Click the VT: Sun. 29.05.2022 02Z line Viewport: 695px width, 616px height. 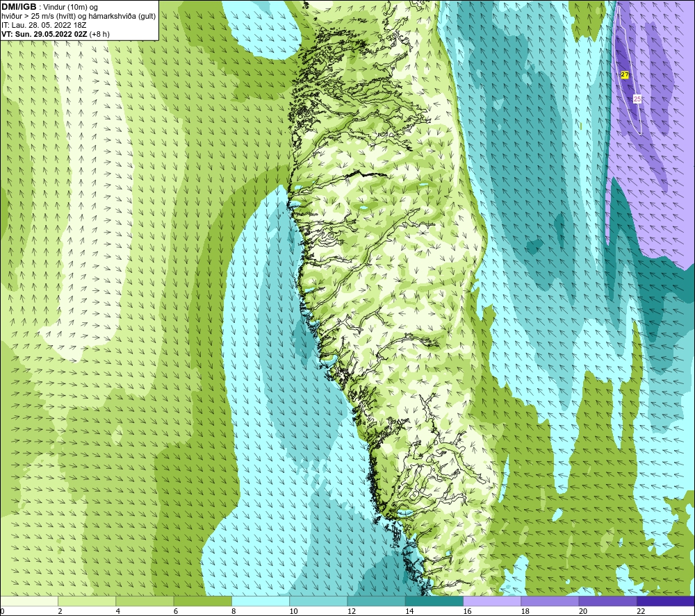56,34
